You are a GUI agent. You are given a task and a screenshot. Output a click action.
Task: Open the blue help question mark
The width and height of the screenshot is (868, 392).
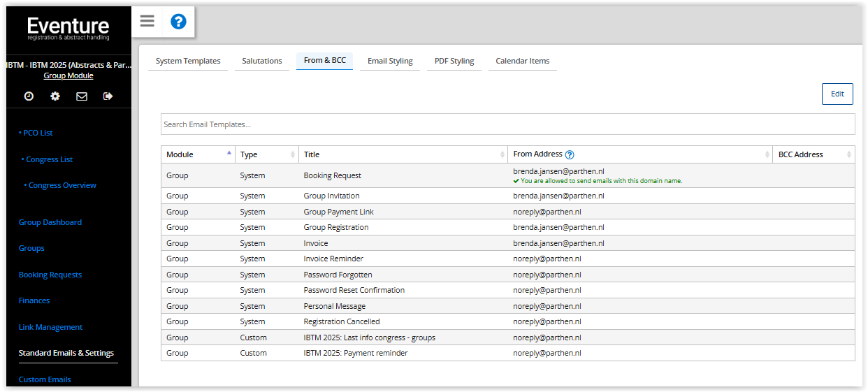[x=178, y=22]
